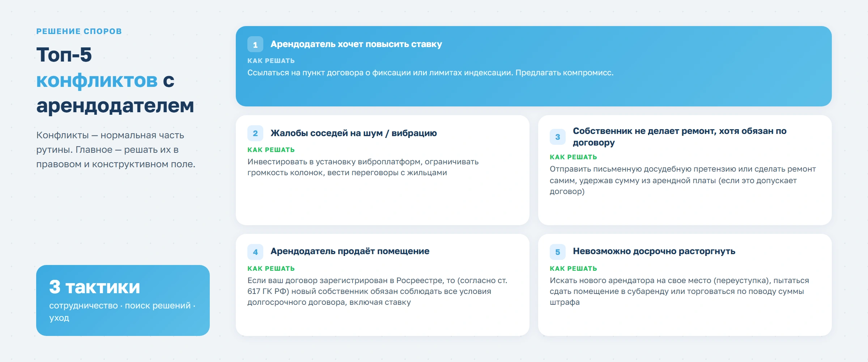The height and width of the screenshot is (362, 868).
Task: Click the number 5 badge icon
Action: point(558,251)
